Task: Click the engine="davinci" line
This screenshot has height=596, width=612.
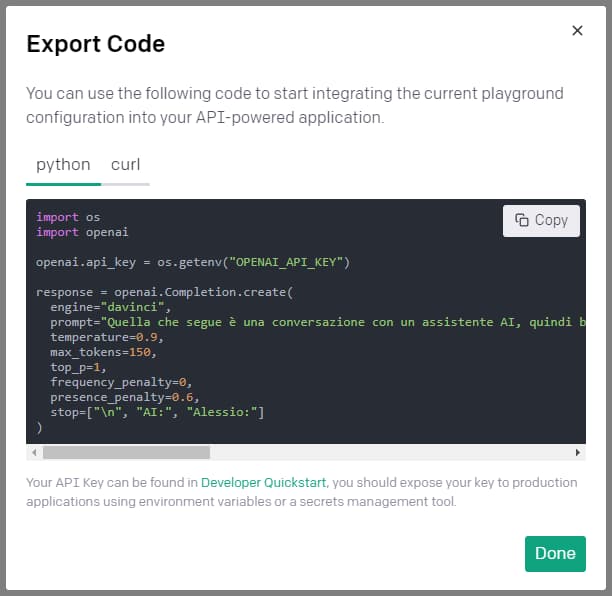Action: pyautogui.click(x=103, y=307)
